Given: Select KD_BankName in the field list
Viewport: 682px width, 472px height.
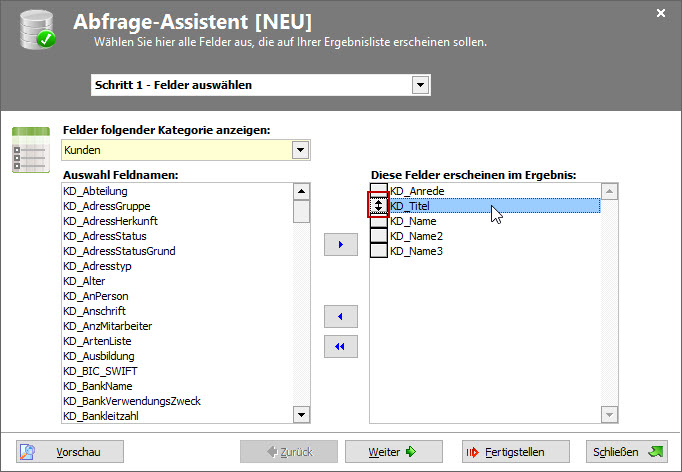Looking at the screenshot, I should pos(98,386).
